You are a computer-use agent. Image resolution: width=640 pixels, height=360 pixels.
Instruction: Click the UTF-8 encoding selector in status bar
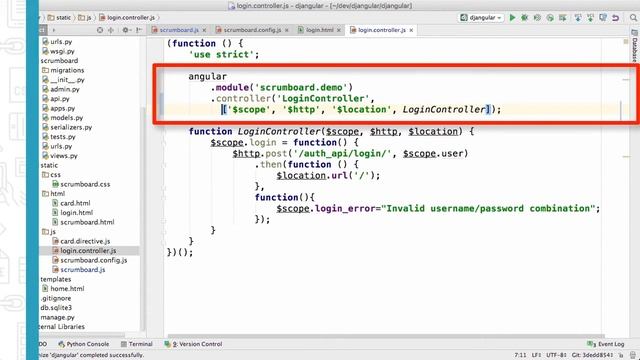click(x=556, y=355)
